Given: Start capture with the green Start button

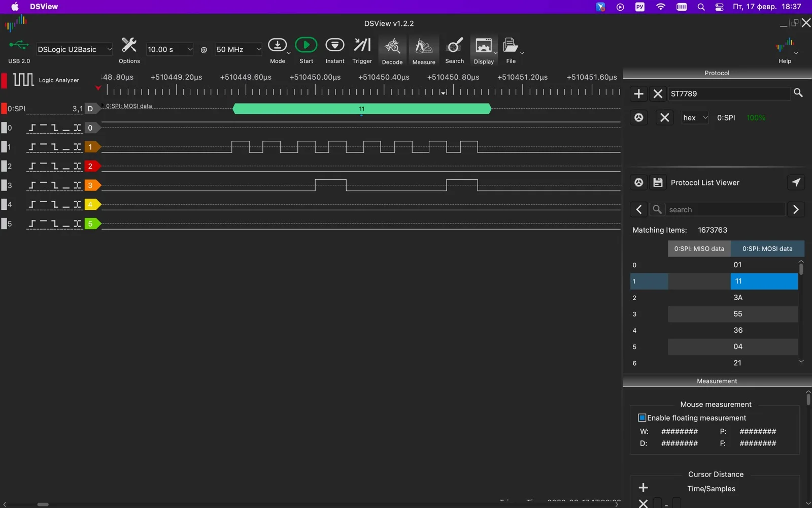Looking at the screenshot, I should (x=306, y=45).
